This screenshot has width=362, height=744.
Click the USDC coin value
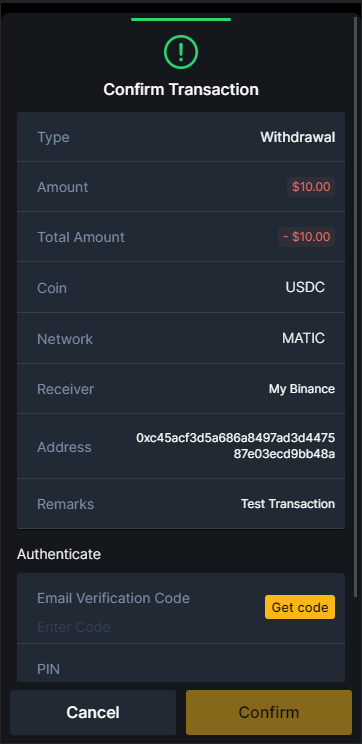tap(305, 288)
